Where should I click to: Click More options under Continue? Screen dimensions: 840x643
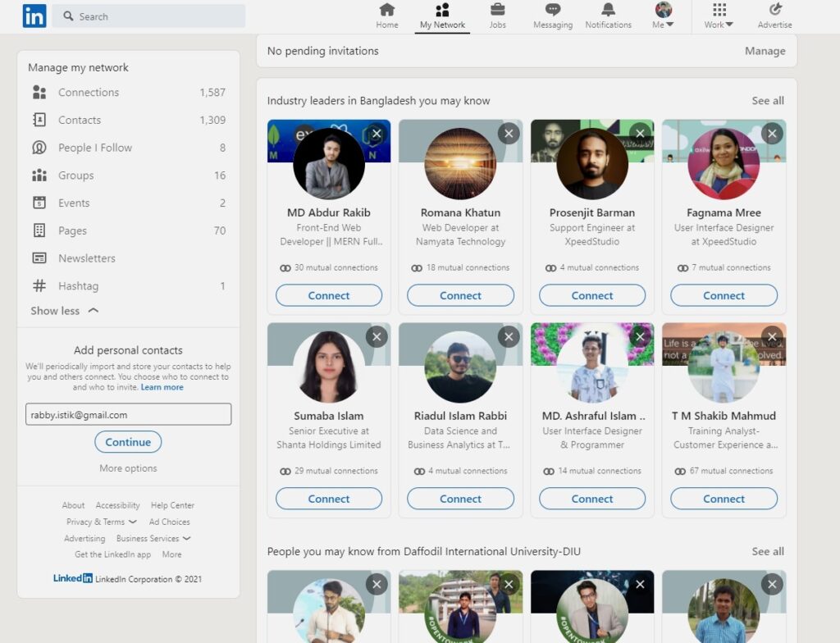128,467
